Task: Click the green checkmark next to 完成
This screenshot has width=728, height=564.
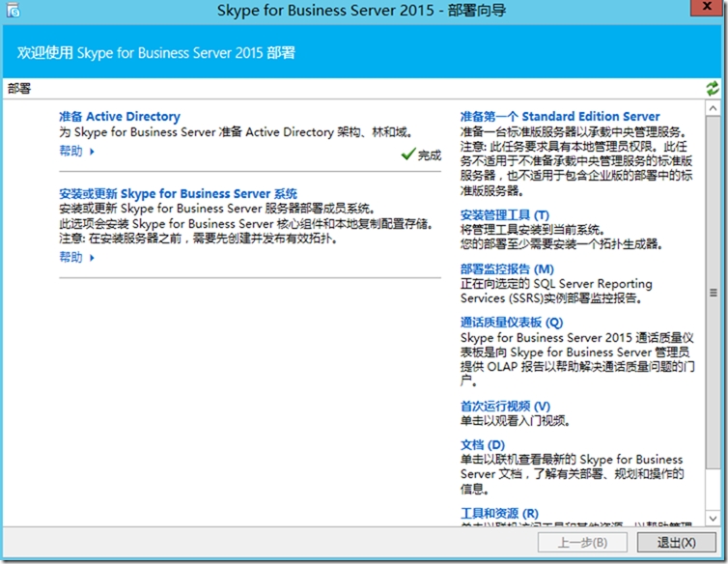Action: click(x=408, y=154)
